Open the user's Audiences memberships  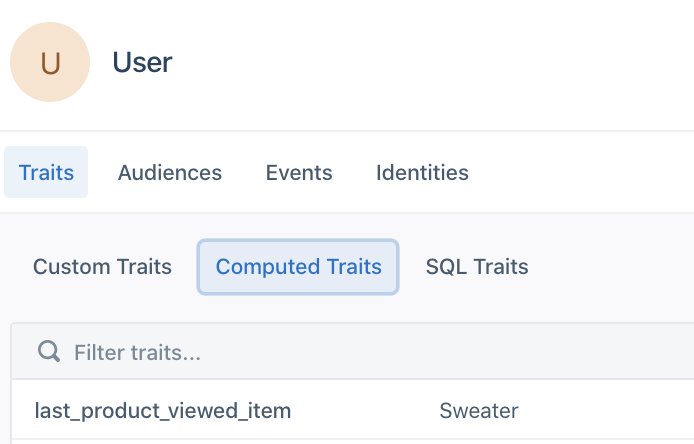pos(170,172)
